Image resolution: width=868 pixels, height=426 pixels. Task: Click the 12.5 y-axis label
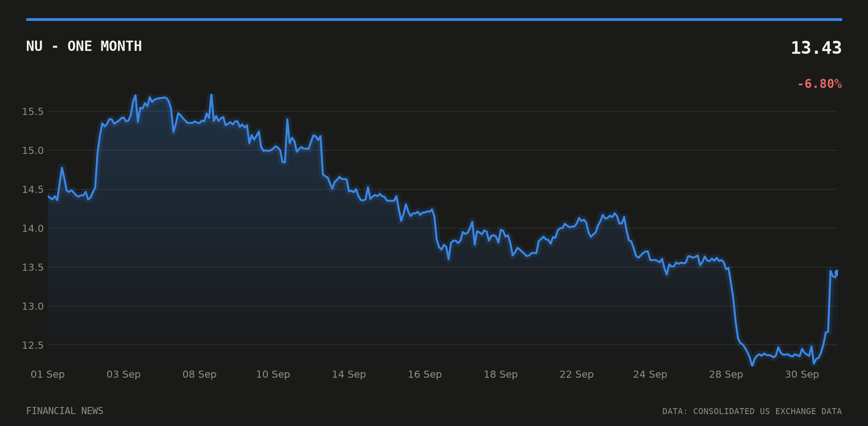click(33, 345)
